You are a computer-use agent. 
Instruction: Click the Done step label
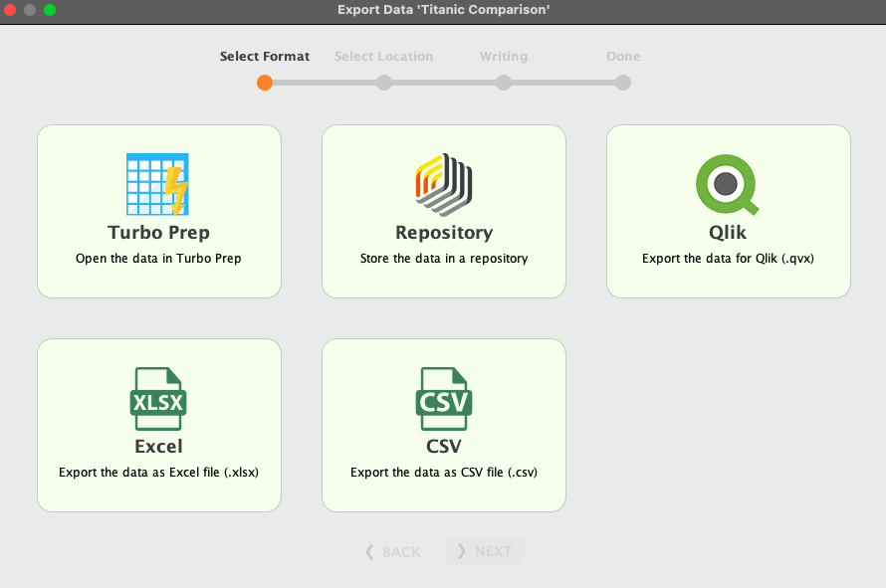click(623, 56)
